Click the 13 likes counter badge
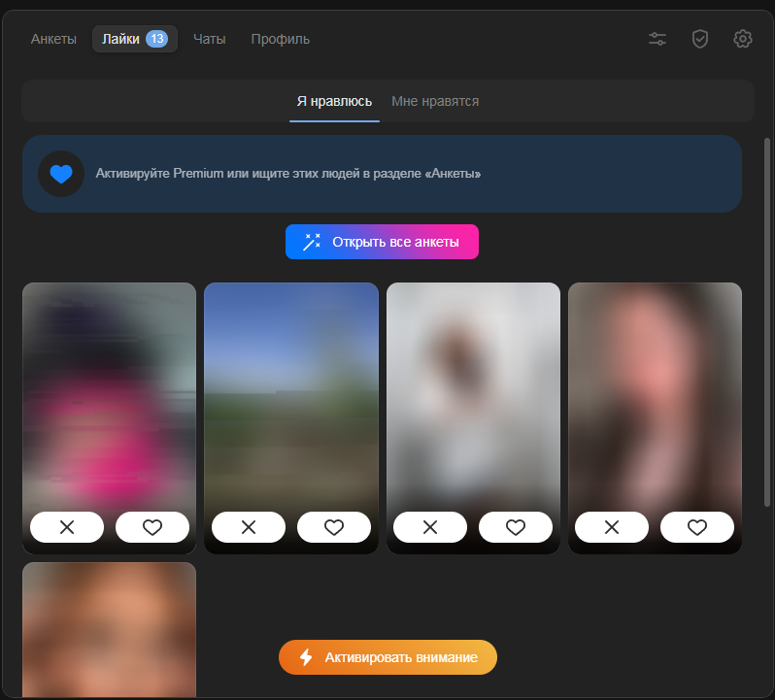 coord(156,39)
